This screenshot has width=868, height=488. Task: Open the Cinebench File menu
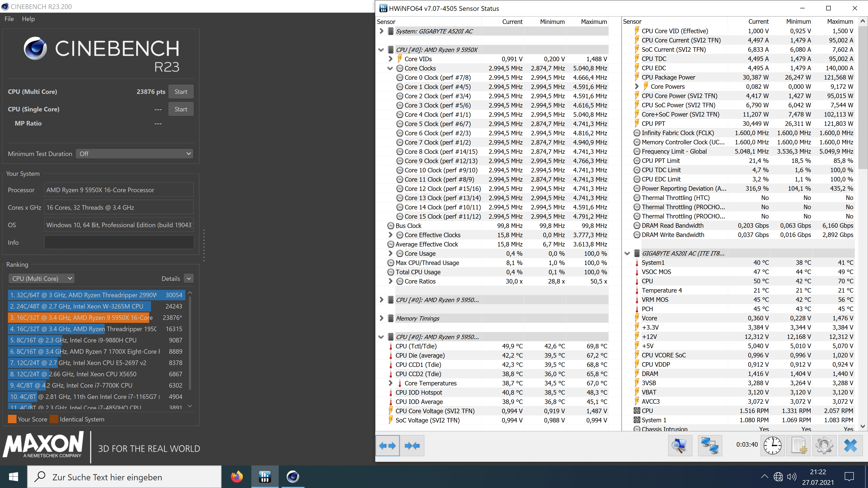[x=9, y=19]
